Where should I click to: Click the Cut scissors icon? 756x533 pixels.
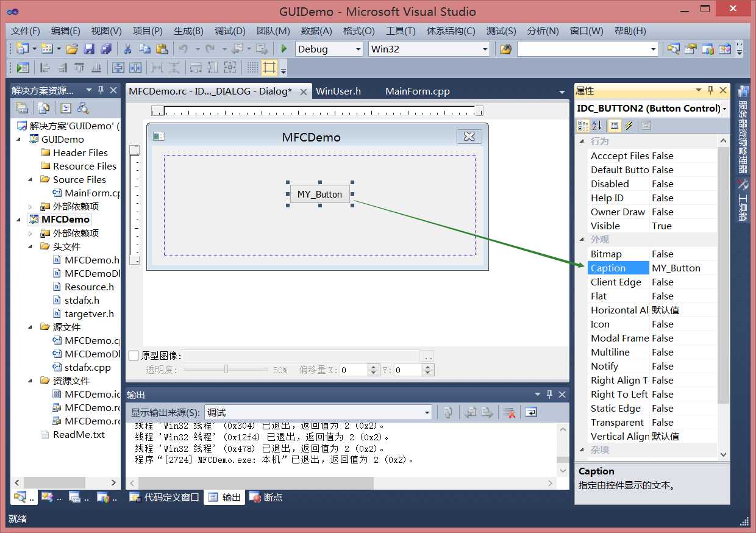click(127, 49)
